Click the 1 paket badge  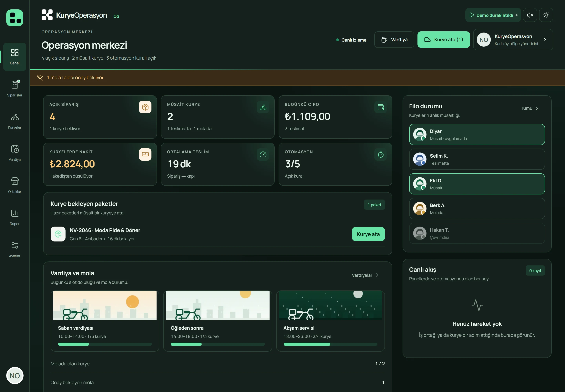374,205
